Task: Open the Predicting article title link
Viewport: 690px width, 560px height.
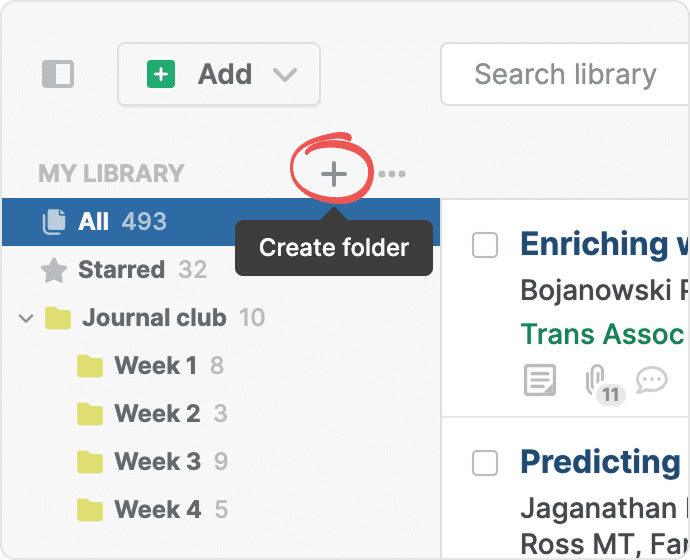Action: [600, 462]
